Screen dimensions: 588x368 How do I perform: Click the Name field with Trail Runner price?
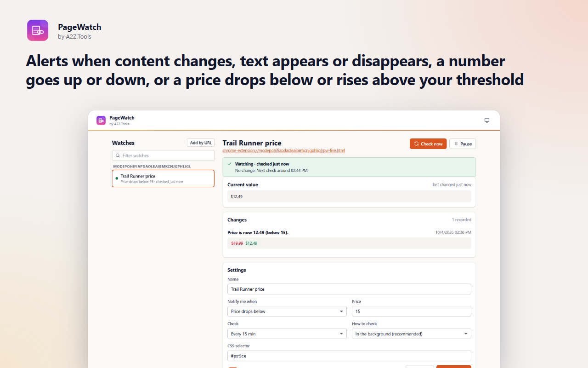(349, 289)
